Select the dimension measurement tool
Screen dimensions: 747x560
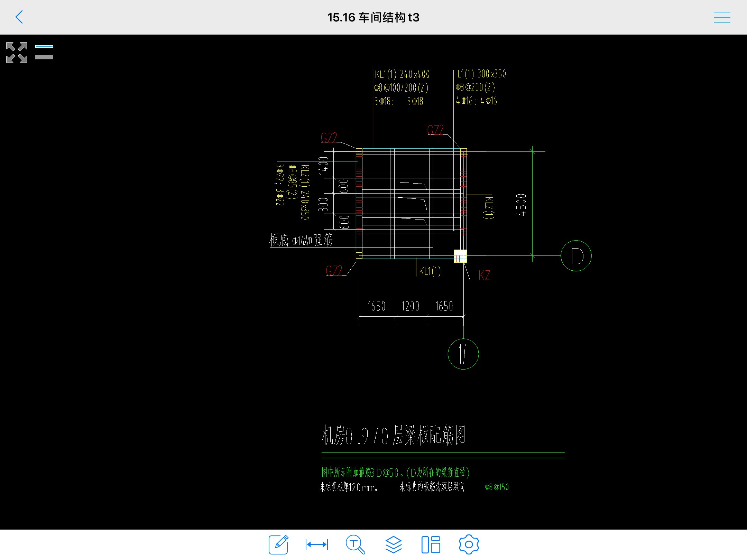point(317,544)
